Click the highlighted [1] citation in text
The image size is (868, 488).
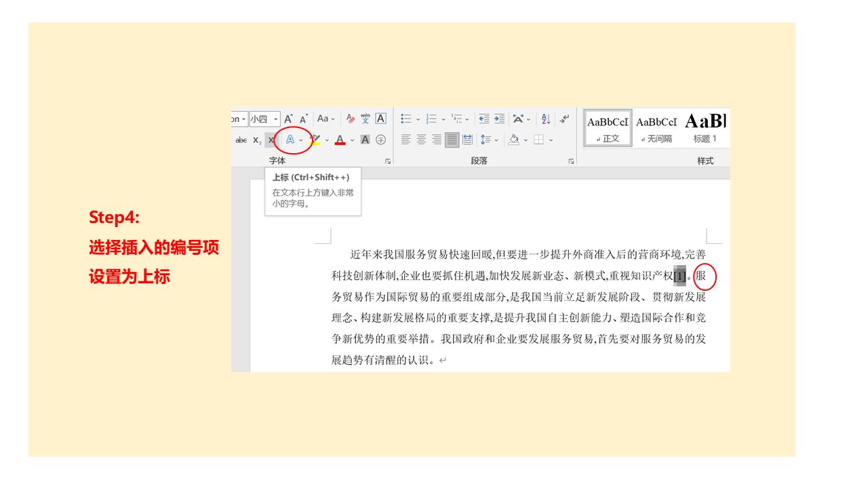click(x=679, y=277)
